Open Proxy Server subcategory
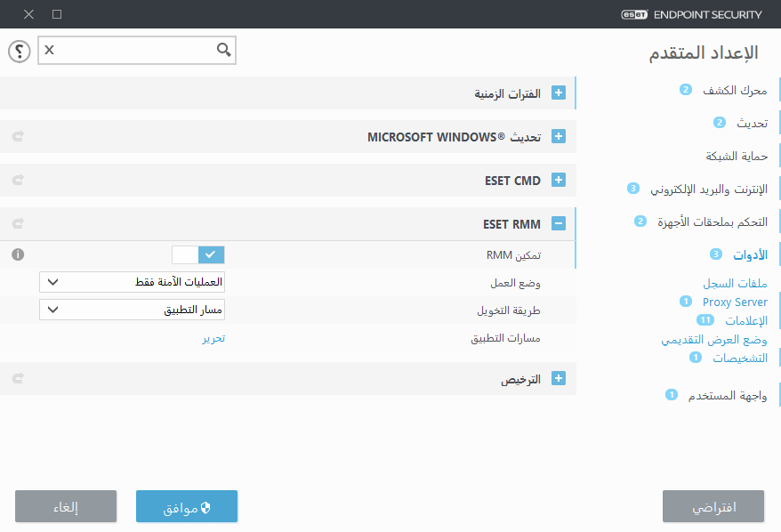The width and height of the screenshot is (781, 532). tap(735, 302)
